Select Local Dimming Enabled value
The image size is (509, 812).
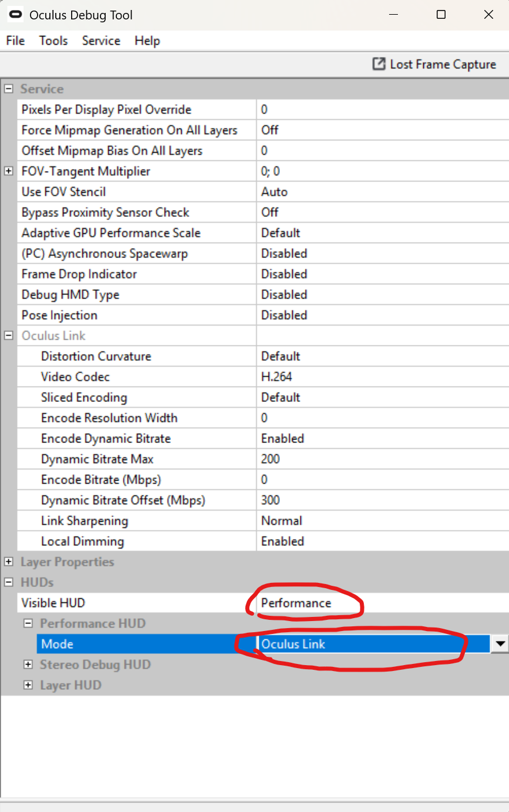pos(383,541)
